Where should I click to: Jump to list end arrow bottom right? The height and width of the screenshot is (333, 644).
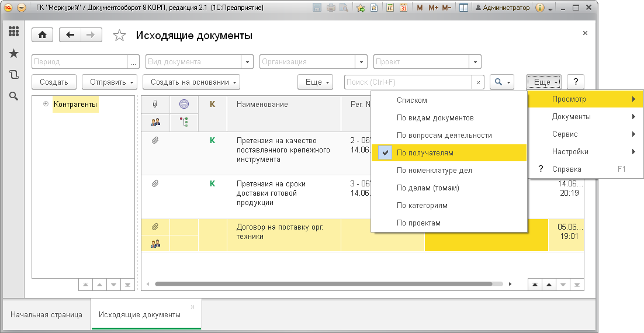pos(577,285)
